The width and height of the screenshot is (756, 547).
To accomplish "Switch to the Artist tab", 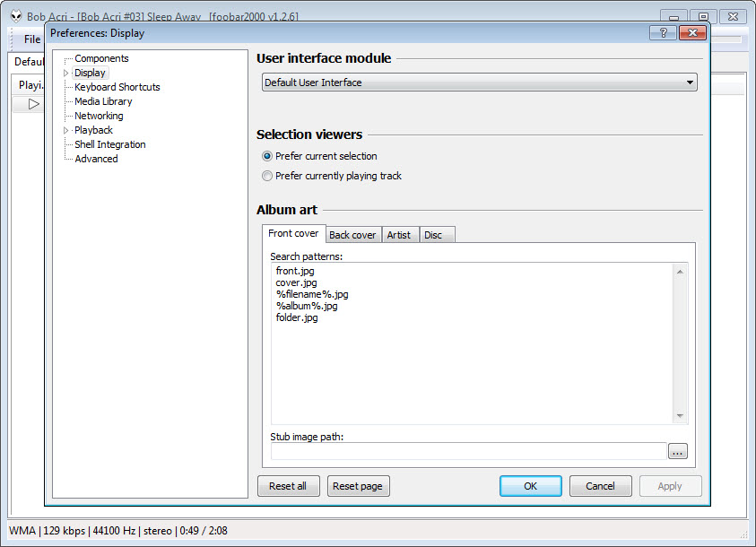I will pyautogui.click(x=398, y=235).
